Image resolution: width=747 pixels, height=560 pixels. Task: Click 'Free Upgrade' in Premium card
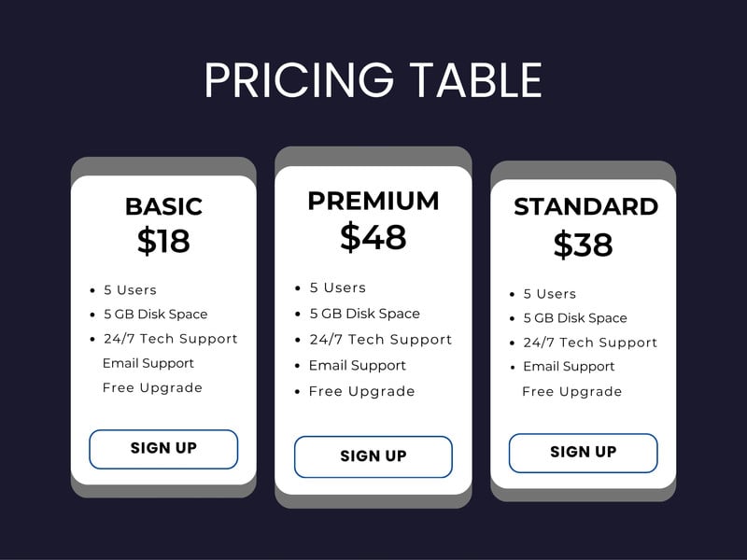(x=361, y=391)
